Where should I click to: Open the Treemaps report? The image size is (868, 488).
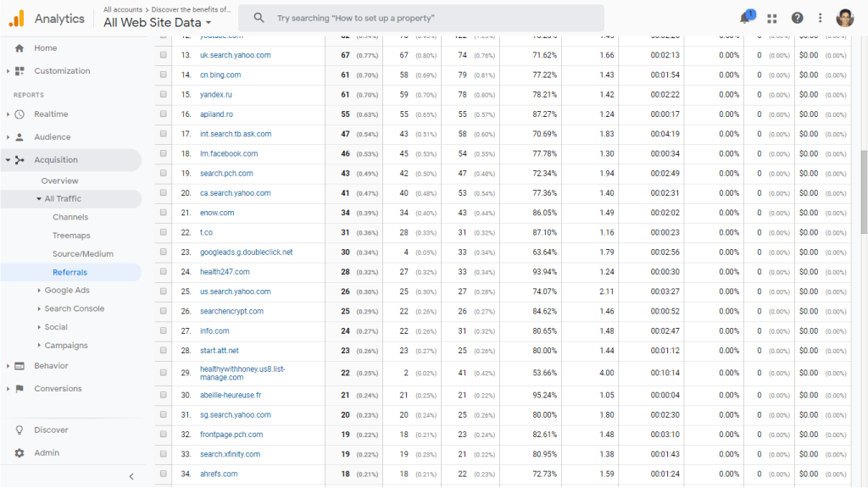pyautogui.click(x=71, y=236)
